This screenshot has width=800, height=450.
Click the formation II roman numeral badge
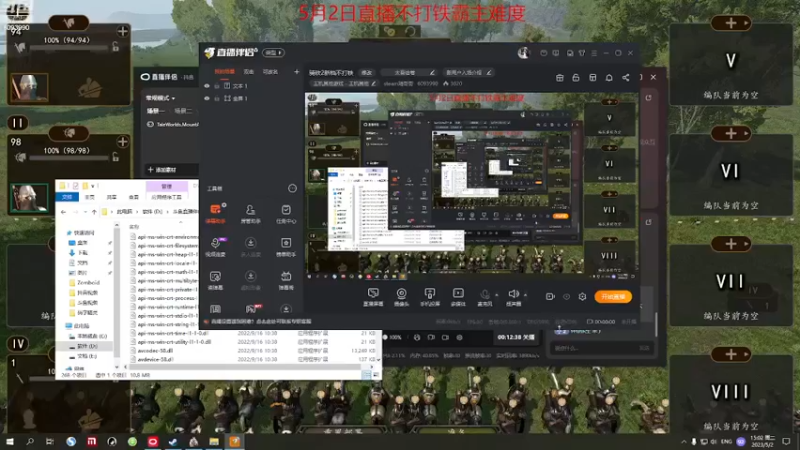(17, 123)
